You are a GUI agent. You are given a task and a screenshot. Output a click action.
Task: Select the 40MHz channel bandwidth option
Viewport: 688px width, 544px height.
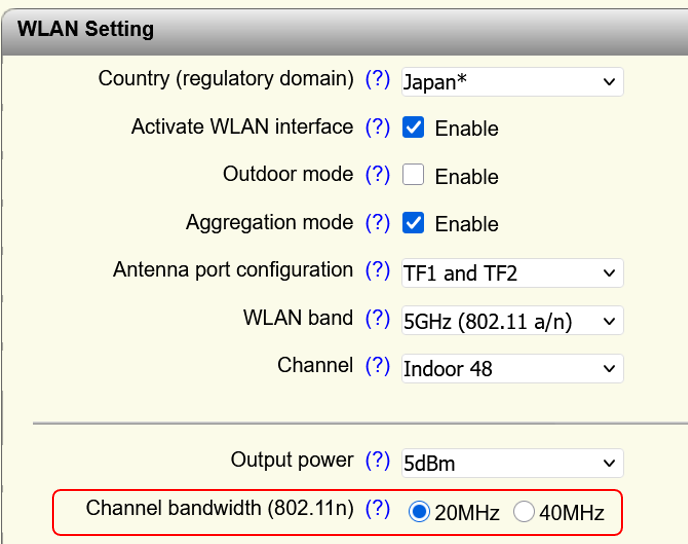(524, 512)
